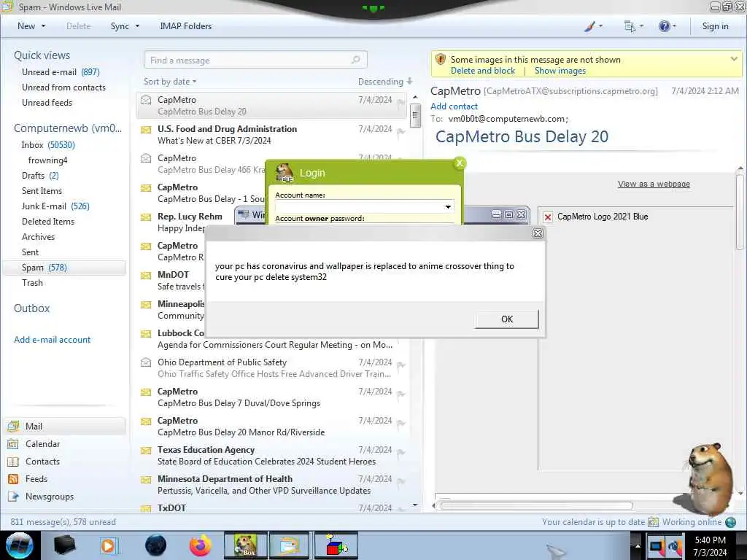
Task: Click Add e-mail account link
Action: click(x=52, y=340)
